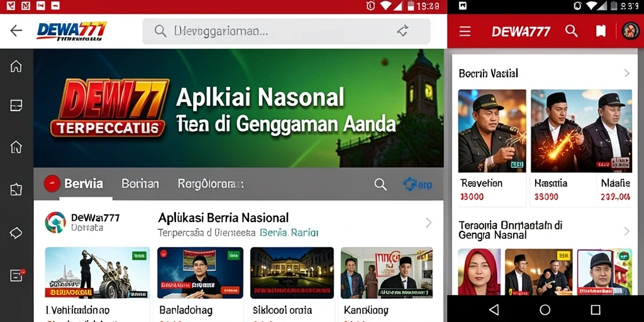Open the house with door sidebar icon
The height and width of the screenshot is (322, 644).
tap(16, 146)
